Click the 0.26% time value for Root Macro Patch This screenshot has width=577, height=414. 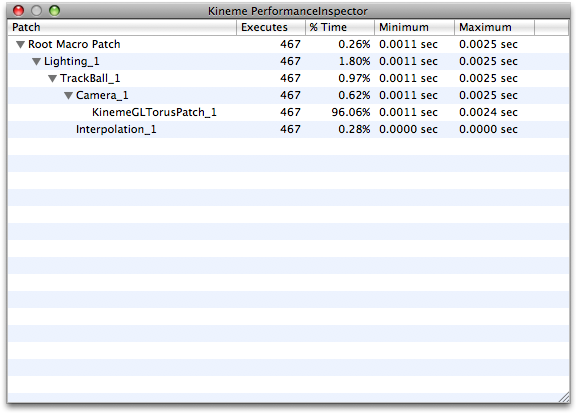[354, 44]
